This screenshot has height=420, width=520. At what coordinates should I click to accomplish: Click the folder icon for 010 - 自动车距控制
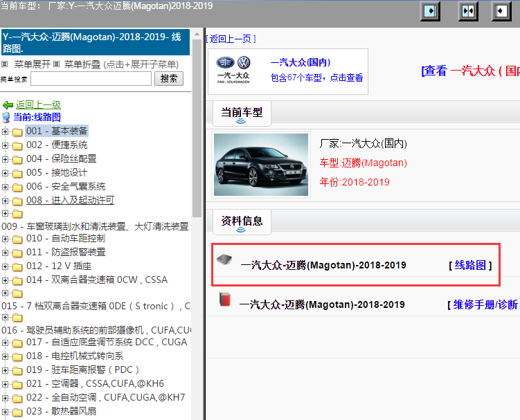click(x=17, y=239)
